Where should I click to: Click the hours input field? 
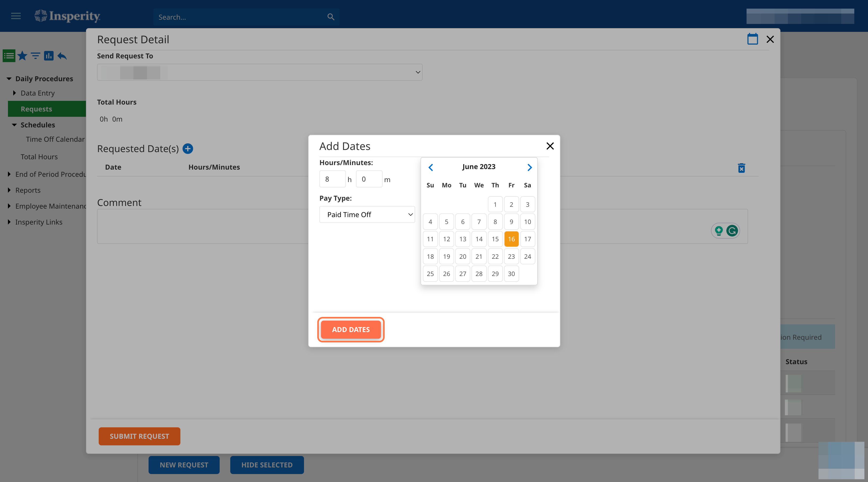(x=332, y=179)
